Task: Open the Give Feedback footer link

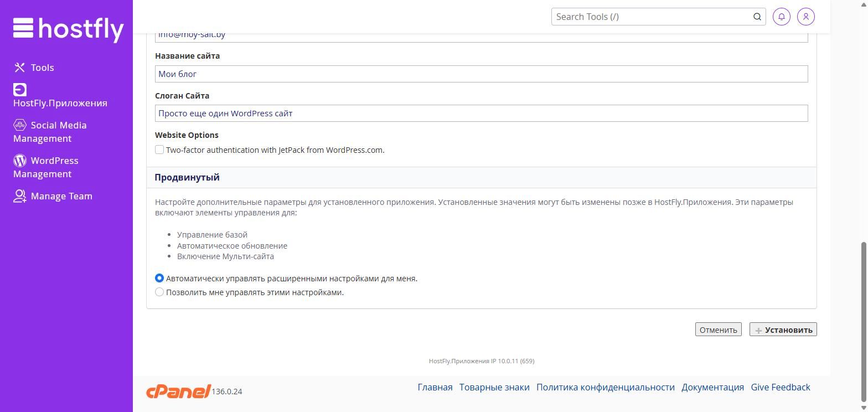Action: coord(781,387)
